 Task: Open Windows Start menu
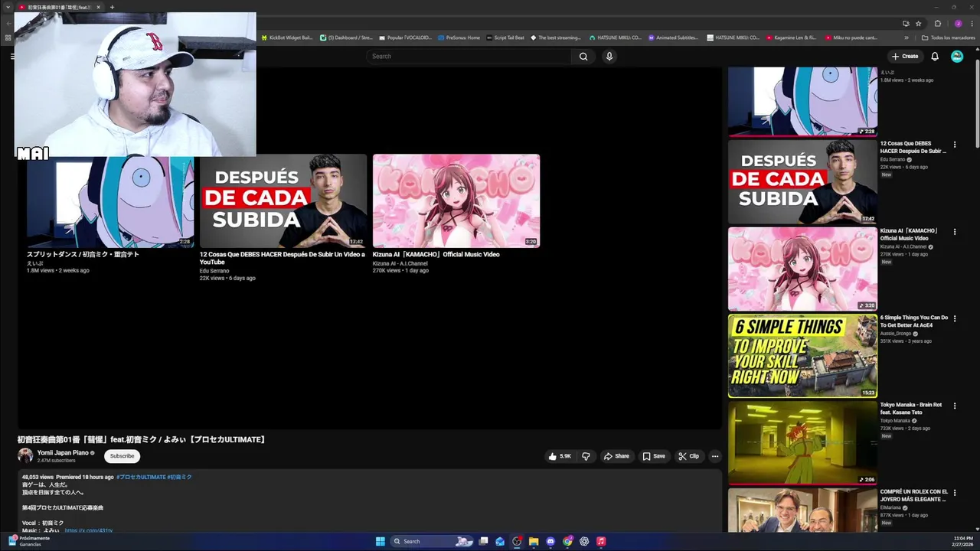pyautogui.click(x=381, y=541)
